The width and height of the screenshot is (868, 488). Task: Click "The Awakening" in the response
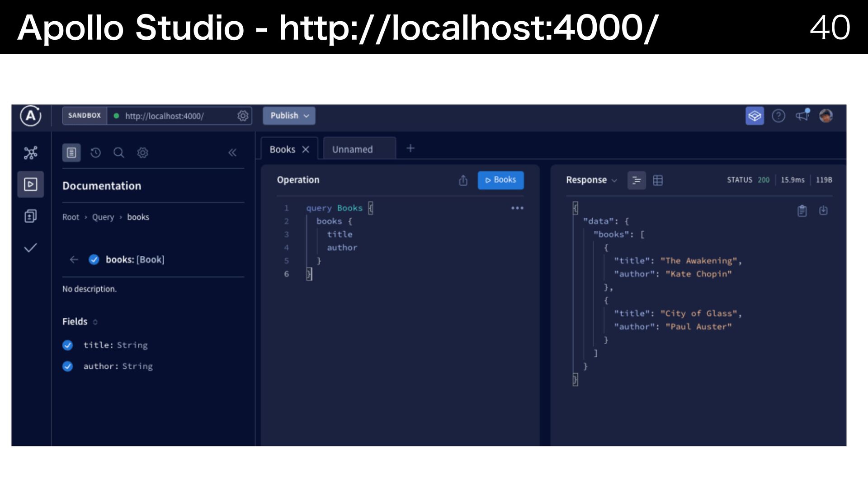(698, 261)
